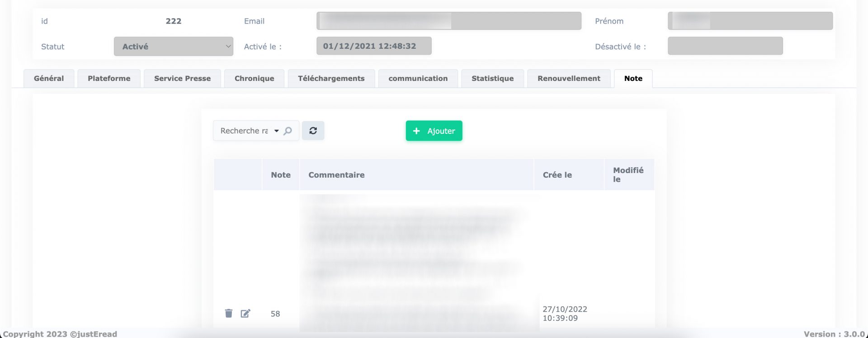The image size is (868, 338).
Task: View the Statistique tab
Action: click(492, 79)
